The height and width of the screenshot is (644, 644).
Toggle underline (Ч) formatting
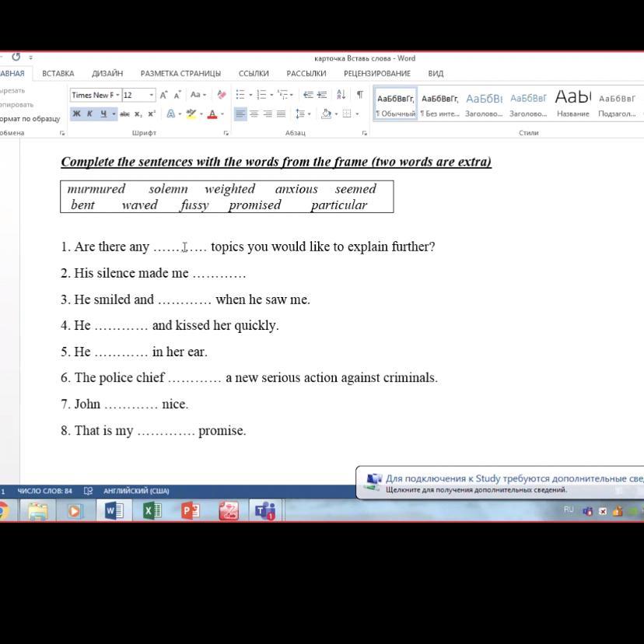point(103,114)
